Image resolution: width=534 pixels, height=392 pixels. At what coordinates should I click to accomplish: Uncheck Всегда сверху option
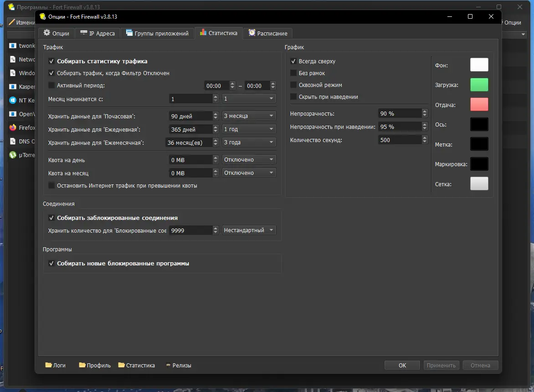pos(293,61)
